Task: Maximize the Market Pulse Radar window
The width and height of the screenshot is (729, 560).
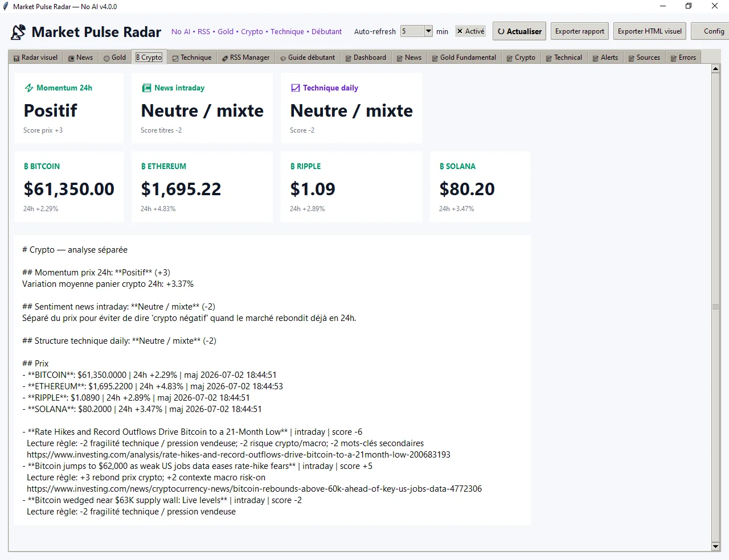Action: click(x=689, y=6)
